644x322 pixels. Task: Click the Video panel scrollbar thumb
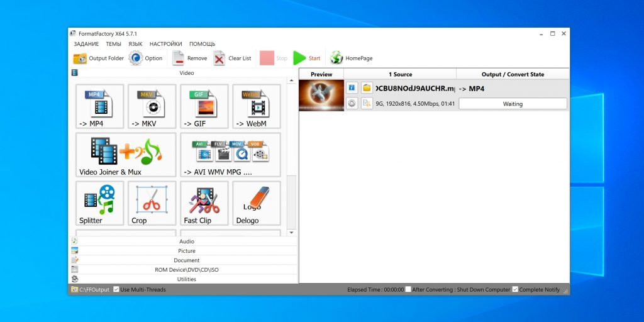click(x=292, y=202)
